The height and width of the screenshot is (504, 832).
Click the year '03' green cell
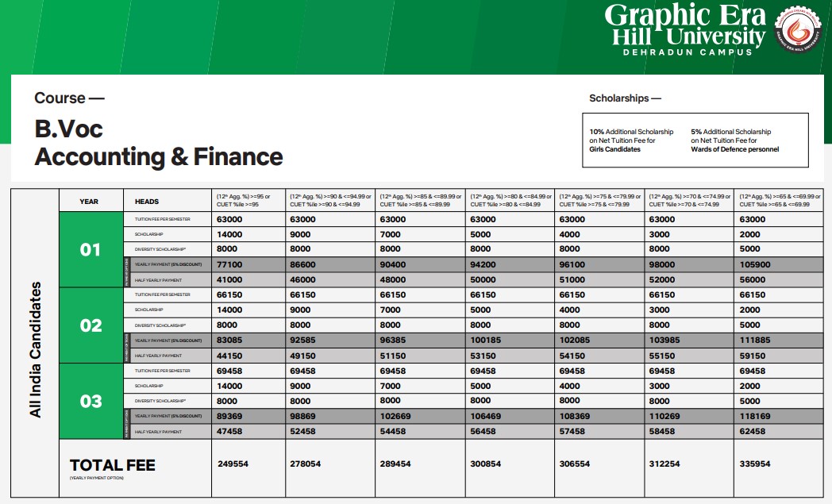91,401
